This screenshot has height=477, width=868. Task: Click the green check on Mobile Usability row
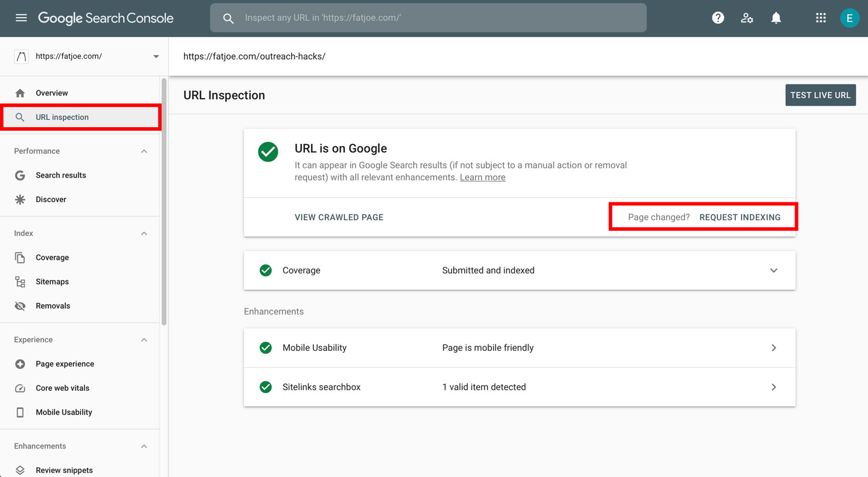(x=266, y=347)
